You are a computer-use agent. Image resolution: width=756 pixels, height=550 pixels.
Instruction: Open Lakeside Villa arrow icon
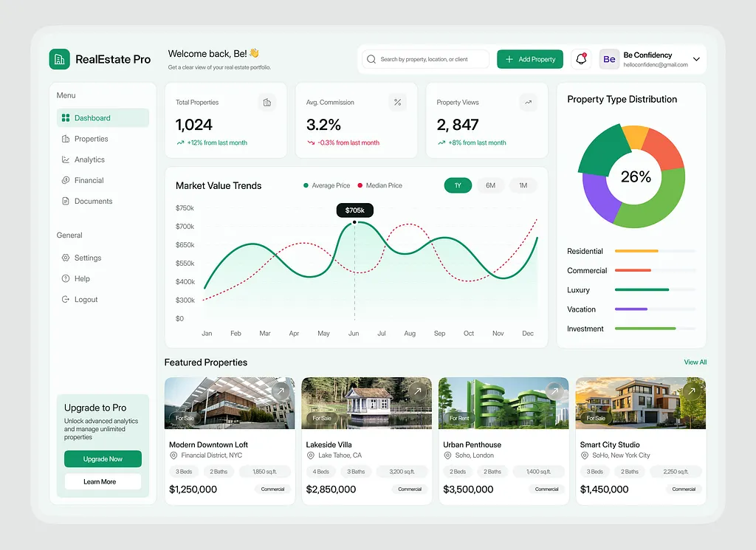(x=418, y=391)
